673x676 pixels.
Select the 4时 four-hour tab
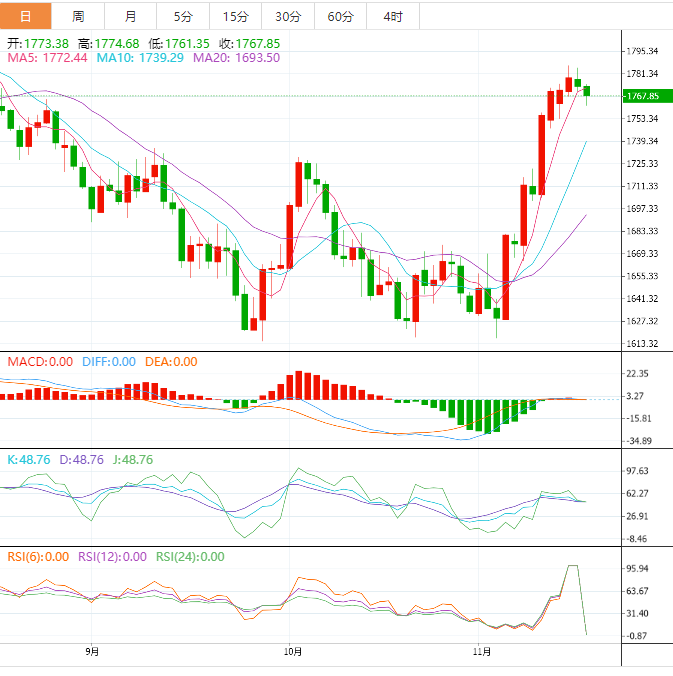(x=392, y=16)
